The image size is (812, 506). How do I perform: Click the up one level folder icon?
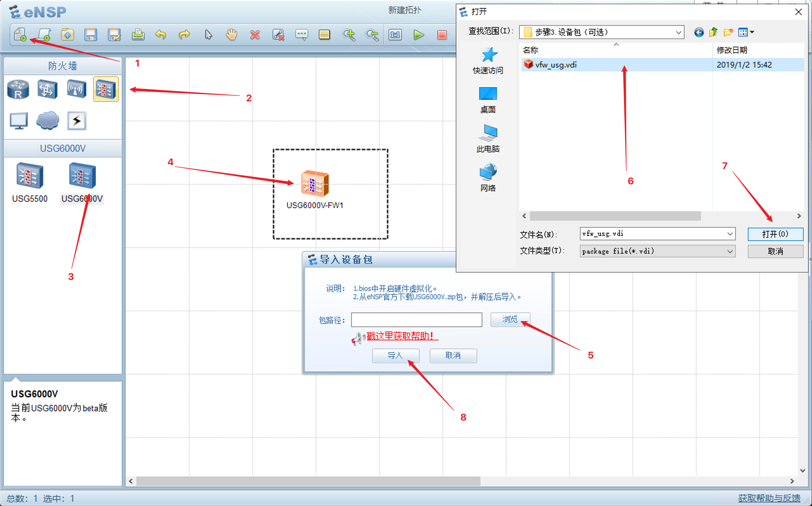[713, 32]
